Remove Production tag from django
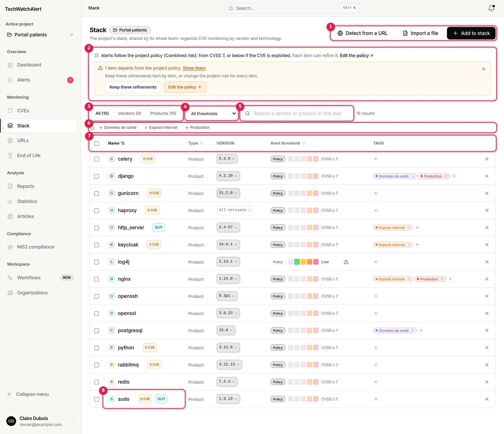The height and width of the screenshot is (434, 504). coord(446,176)
